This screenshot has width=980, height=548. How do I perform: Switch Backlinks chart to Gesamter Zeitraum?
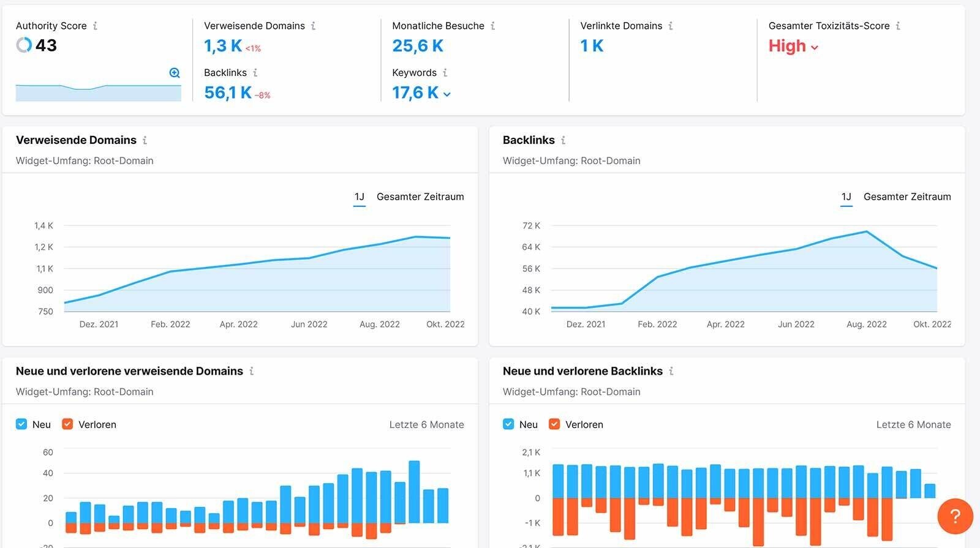coord(907,197)
